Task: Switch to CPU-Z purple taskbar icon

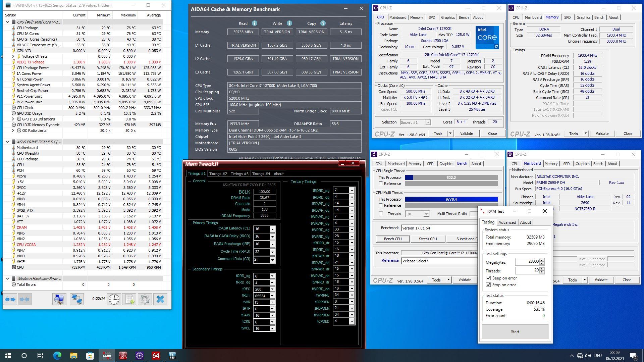Action: (x=140, y=356)
